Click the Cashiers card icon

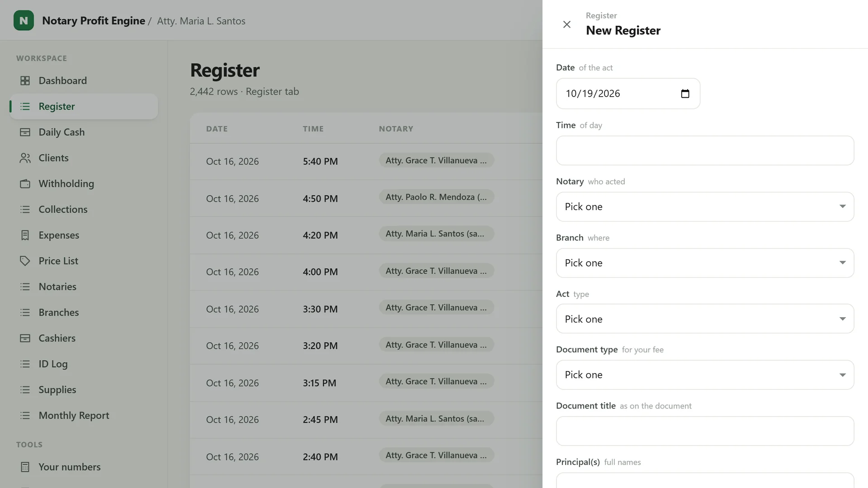[25, 338]
